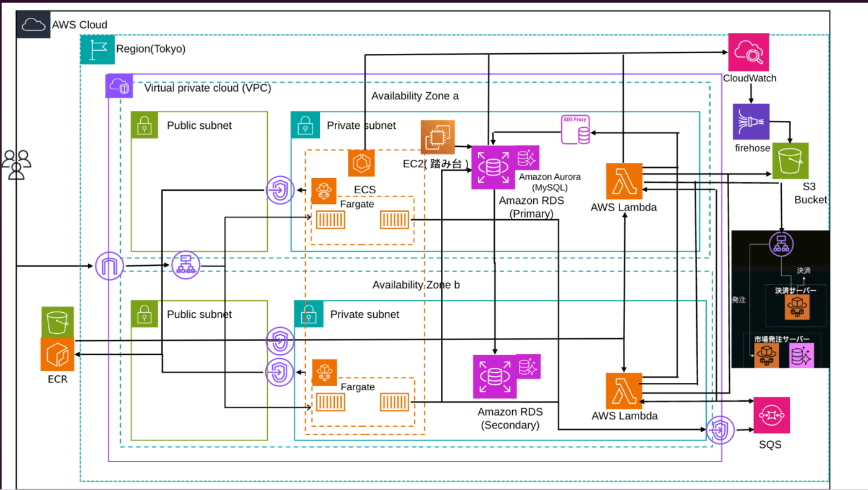Click the Availability Zone b Public subnet lock icon

click(144, 314)
